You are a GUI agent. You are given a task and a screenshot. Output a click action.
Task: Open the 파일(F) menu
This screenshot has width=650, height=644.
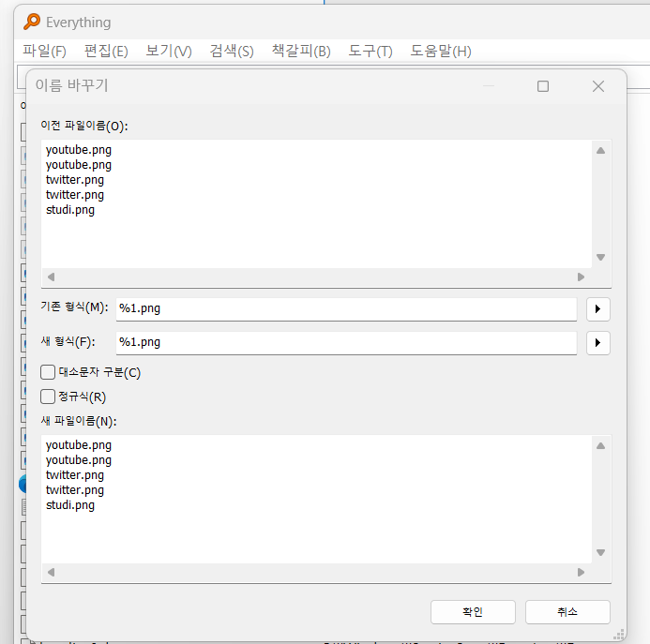pyautogui.click(x=44, y=51)
